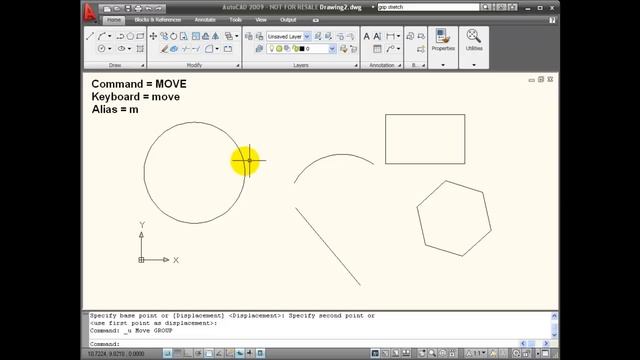
Task: Click the command window vertical scrollbar
Action: (554, 325)
